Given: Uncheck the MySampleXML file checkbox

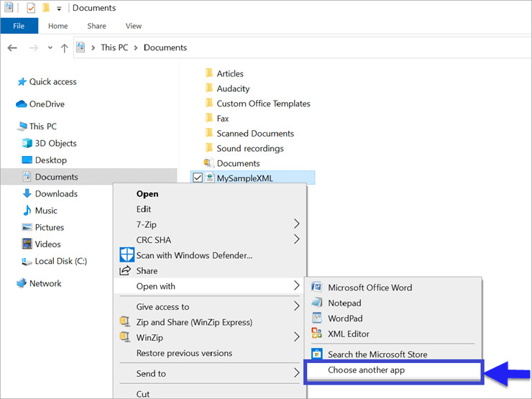Looking at the screenshot, I should pyautogui.click(x=198, y=178).
